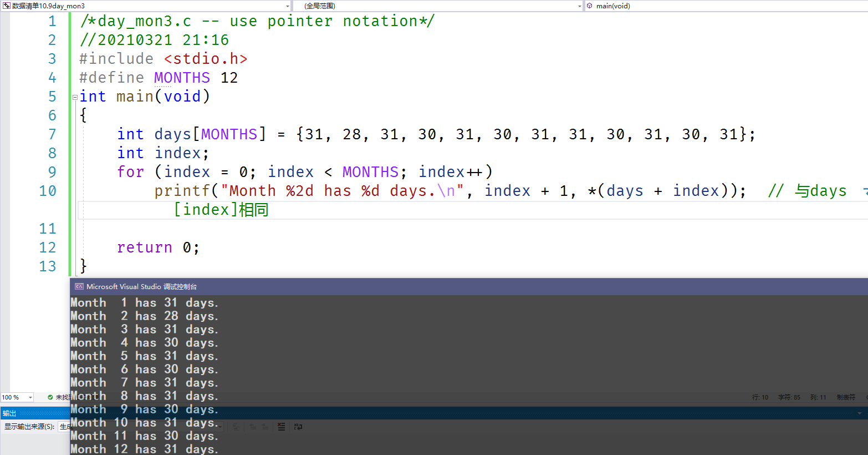This screenshot has width=868, height=455.
Task: Click the 列: 11 status bar entry
Action: (x=818, y=397)
